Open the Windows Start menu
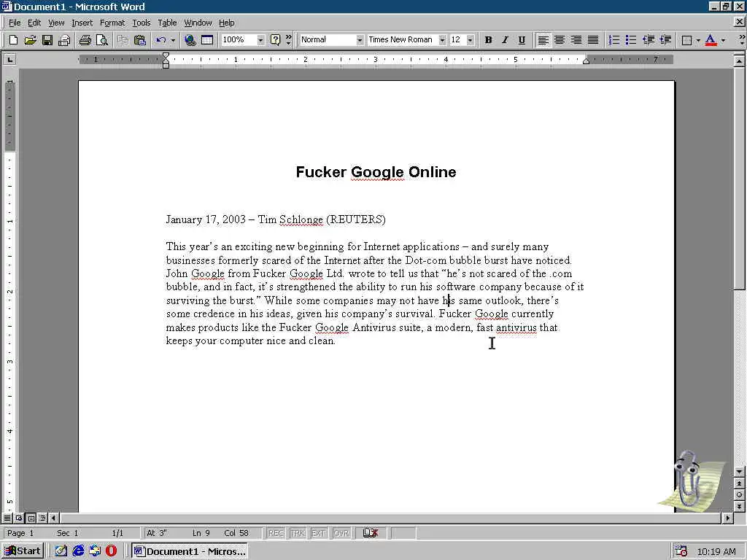747x560 pixels. (23, 551)
